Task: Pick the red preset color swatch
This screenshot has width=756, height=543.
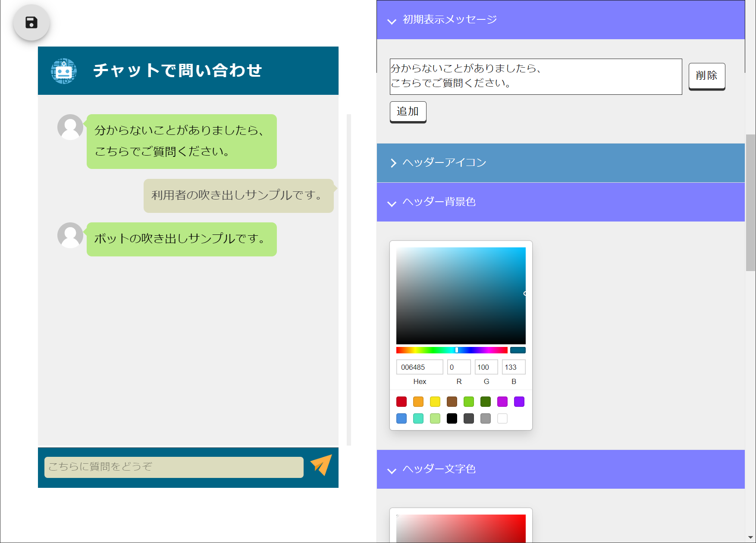Action: (401, 402)
